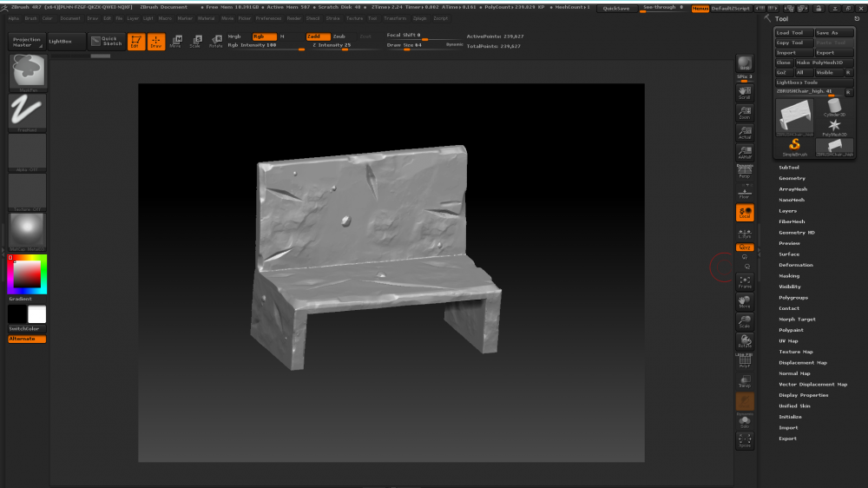Screen dimensions: 868x488
Task: Click the Frame icon in right shelf
Action: pos(745,281)
